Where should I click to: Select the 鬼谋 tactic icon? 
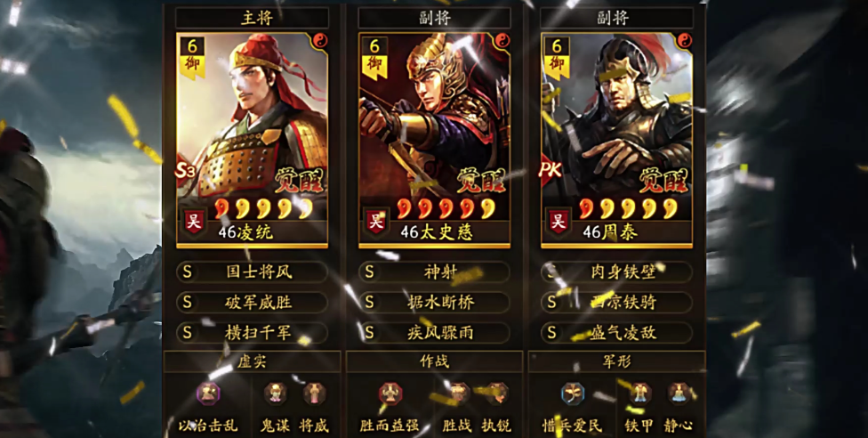pos(275,393)
